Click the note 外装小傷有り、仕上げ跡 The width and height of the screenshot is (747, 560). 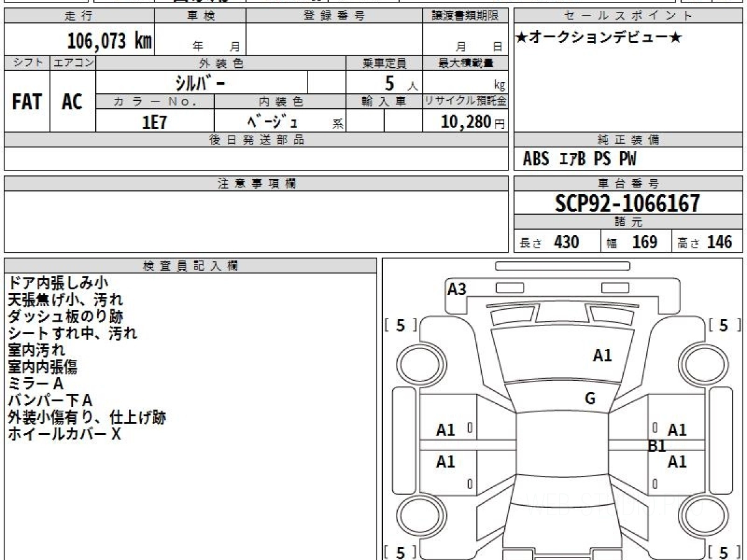click(x=87, y=418)
